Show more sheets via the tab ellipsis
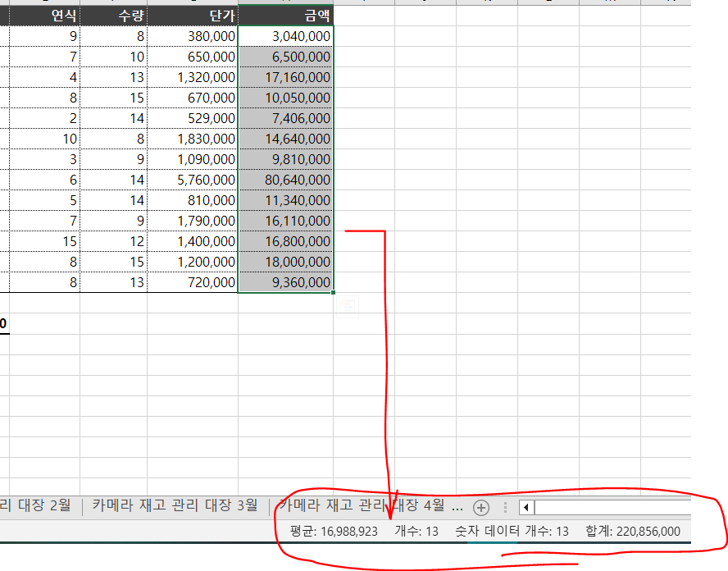 [457, 507]
